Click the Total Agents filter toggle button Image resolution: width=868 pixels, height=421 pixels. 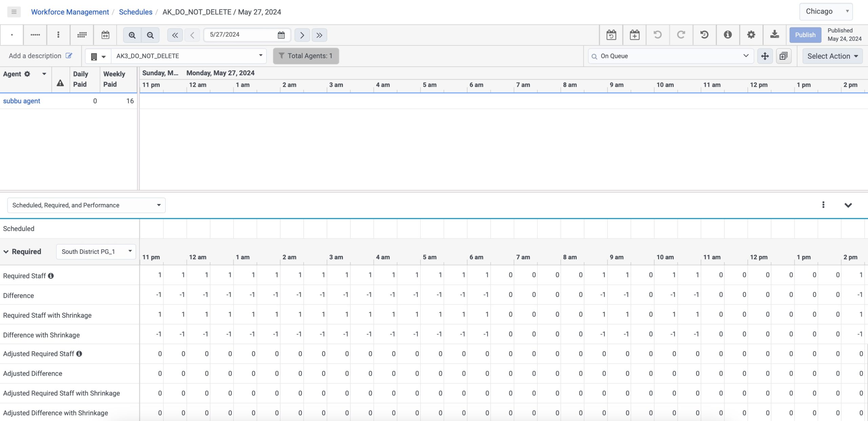[x=306, y=55]
